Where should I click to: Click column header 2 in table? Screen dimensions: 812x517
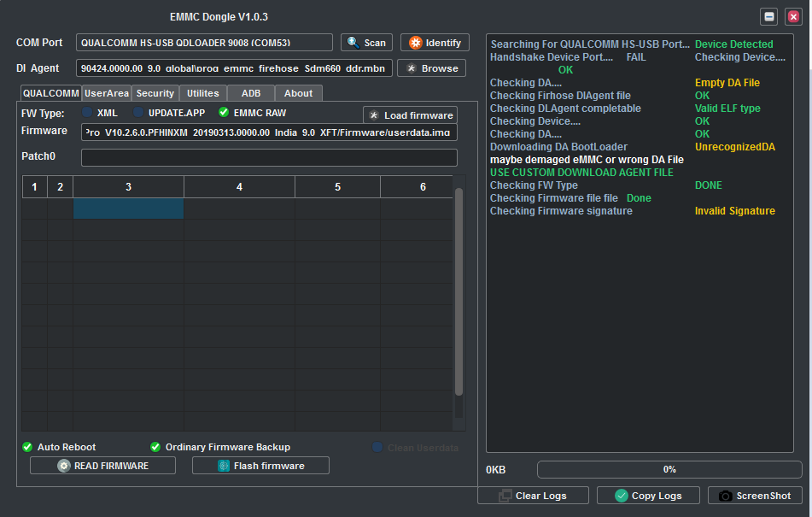(x=60, y=186)
